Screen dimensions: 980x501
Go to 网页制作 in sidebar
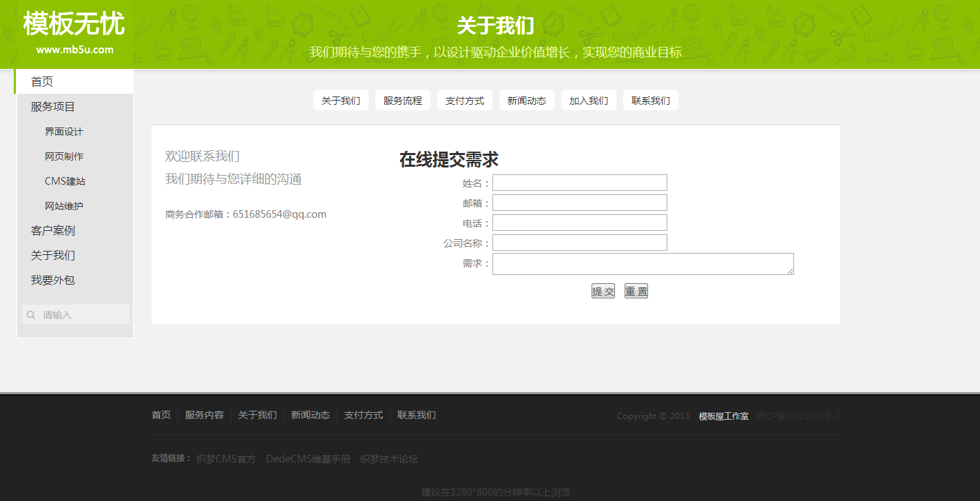coord(64,156)
